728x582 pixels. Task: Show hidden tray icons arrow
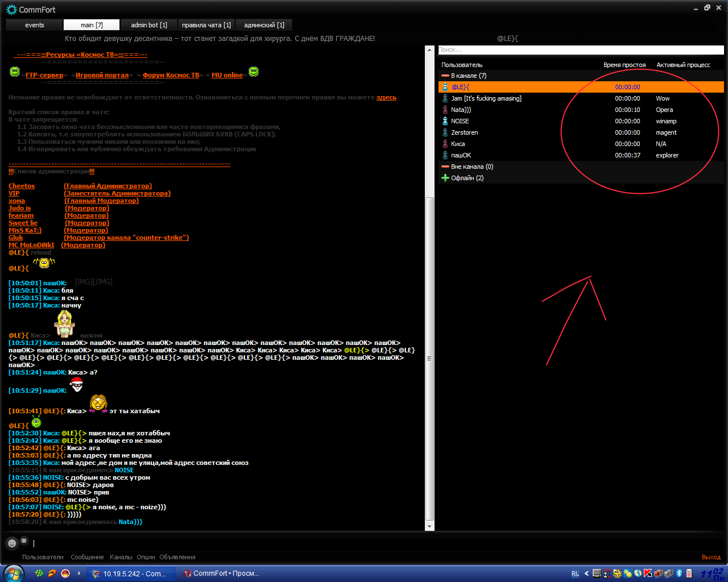click(586, 573)
